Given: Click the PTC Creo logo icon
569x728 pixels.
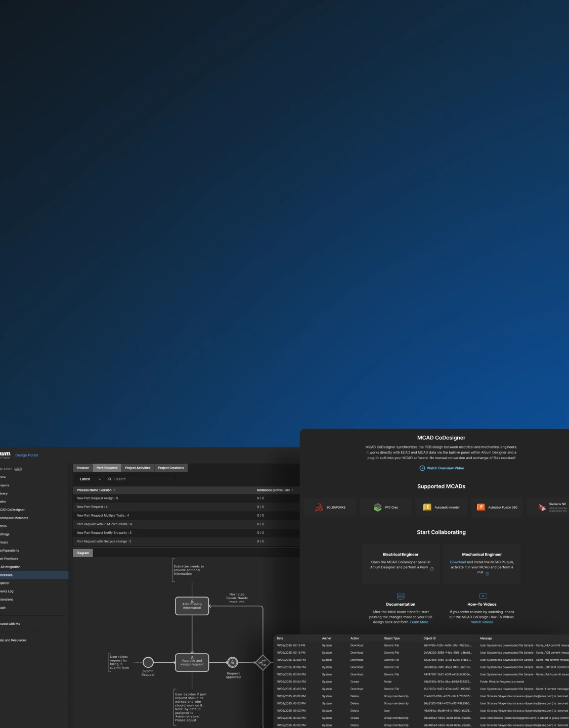Looking at the screenshot, I should (377, 507).
